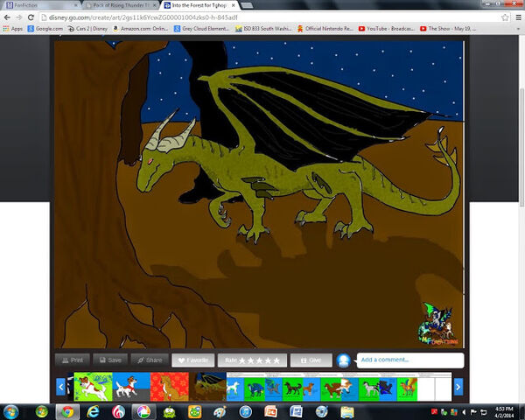The width and height of the screenshot is (525, 420).
Task: Open PowerPoint from the taskbar
Action: click(270, 411)
